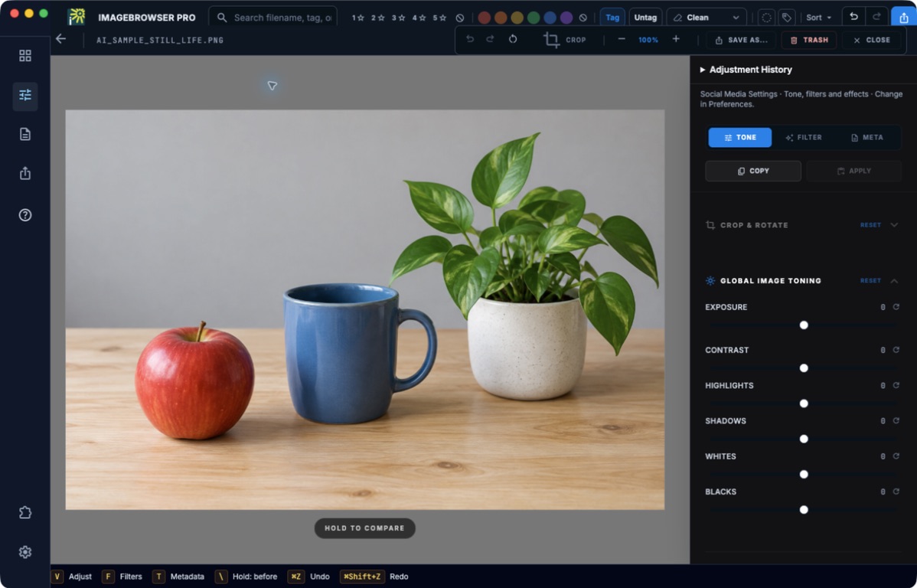Reset Highlights with its circular arrow
Image resolution: width=917 pixels, height=588 pixels.
896,385
